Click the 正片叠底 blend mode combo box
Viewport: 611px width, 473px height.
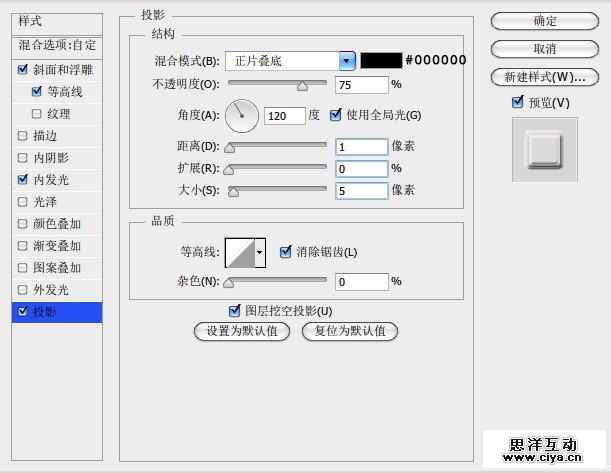(x=290, y=61)
